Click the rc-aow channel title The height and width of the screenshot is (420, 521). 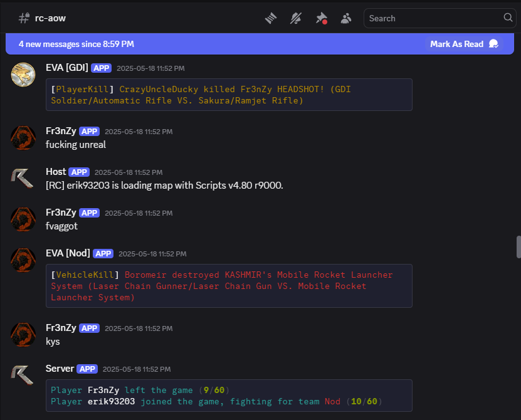(x=50, y=18)
